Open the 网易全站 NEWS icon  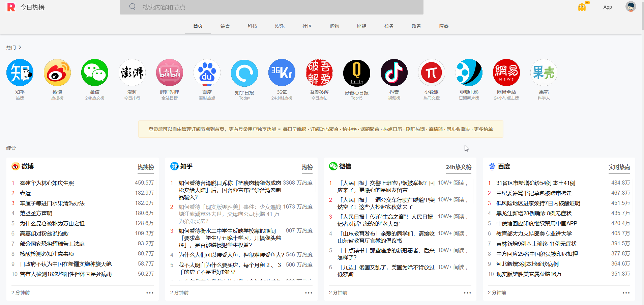coord(506,73)
